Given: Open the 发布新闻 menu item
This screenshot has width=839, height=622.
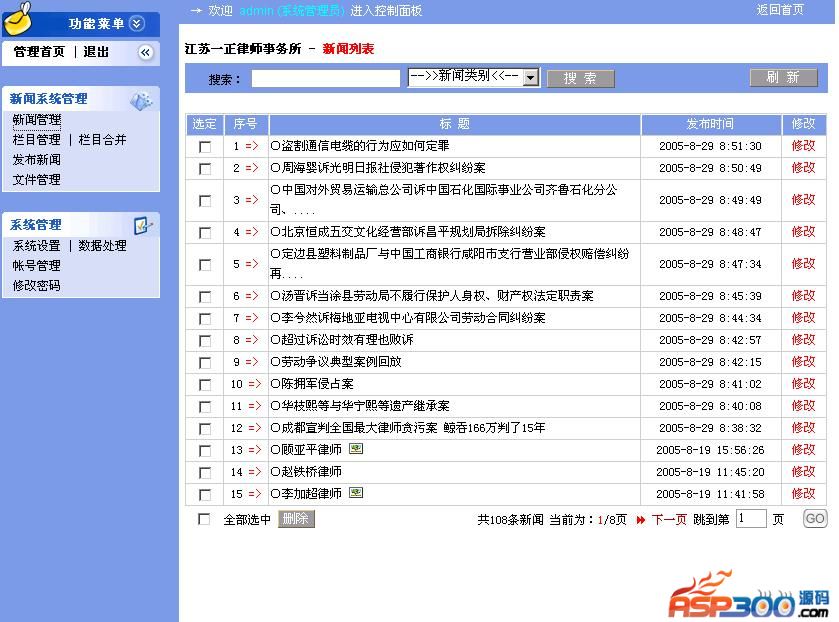Looking at the screenshot, I should (37, 160).
